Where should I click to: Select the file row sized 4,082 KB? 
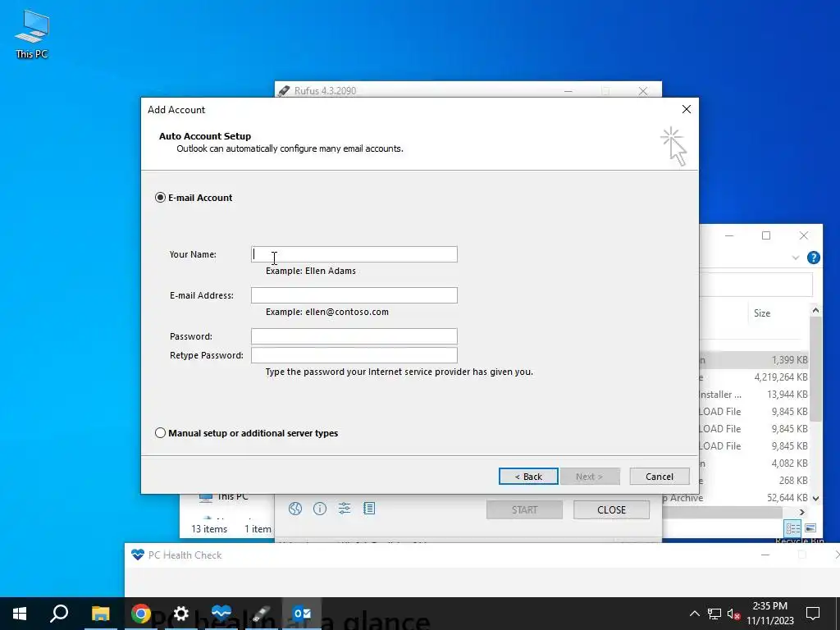[754, 463]
